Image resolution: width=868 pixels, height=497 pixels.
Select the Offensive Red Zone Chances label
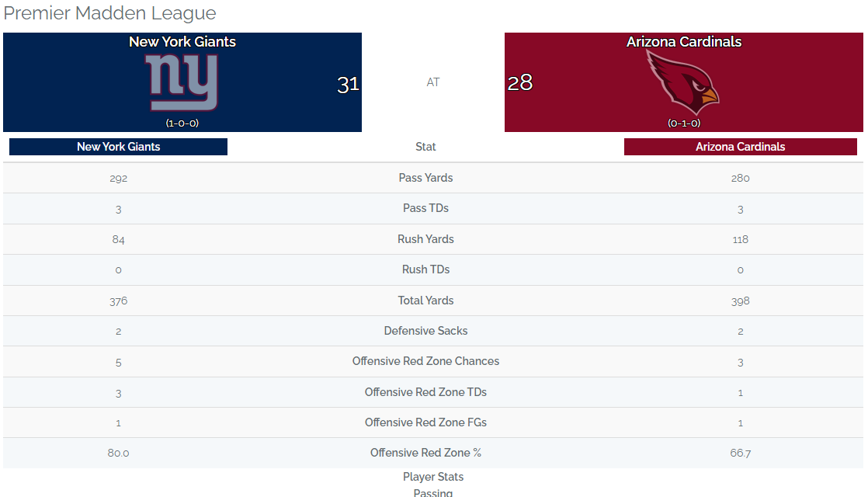click(x=425, y=361)
